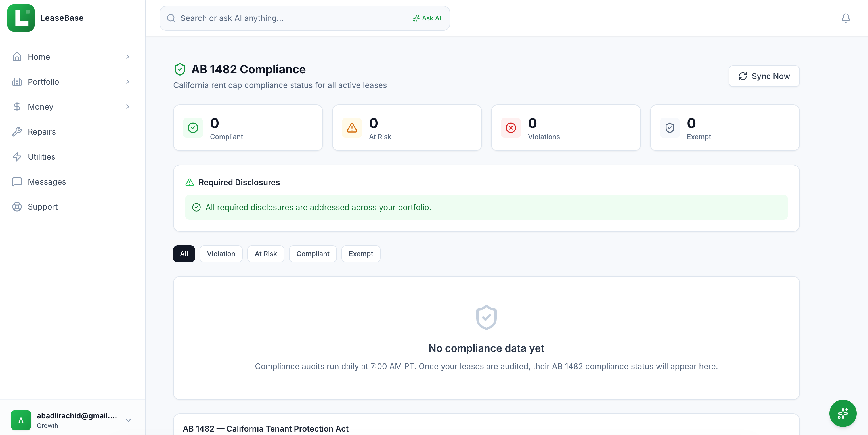Screen dimensions: 868x435
Task: Click the "California rent cap compliance status" subtitle
Action: click(x=280, y=85)
